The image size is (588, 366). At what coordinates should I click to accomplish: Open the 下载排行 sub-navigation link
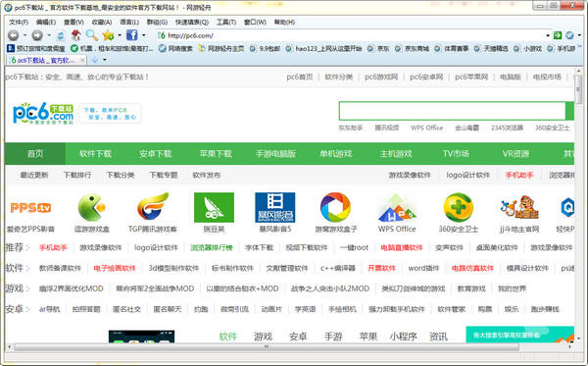click(x=76, y=175)
